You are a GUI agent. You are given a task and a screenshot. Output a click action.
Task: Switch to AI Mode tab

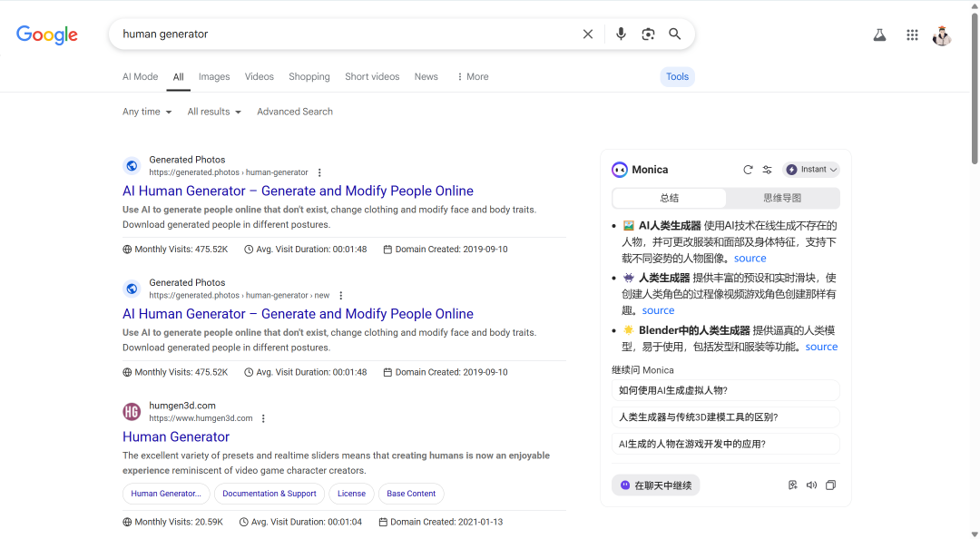140,76
